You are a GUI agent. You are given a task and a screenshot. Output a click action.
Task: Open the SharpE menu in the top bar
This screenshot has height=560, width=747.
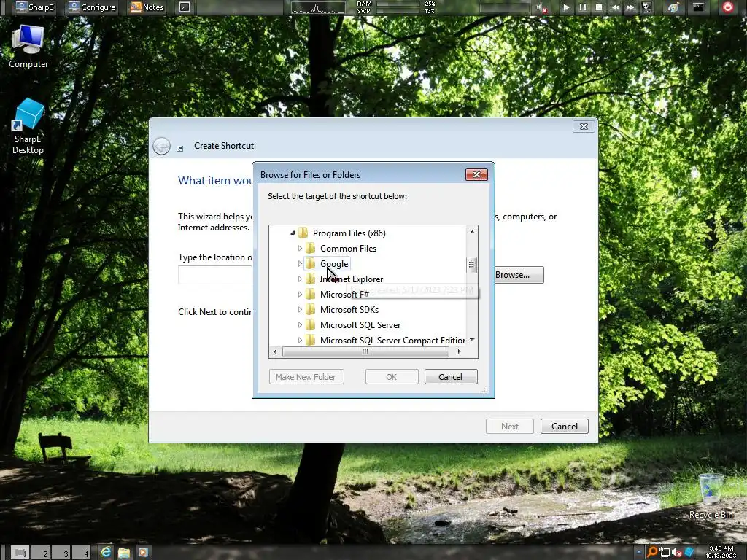35,7
